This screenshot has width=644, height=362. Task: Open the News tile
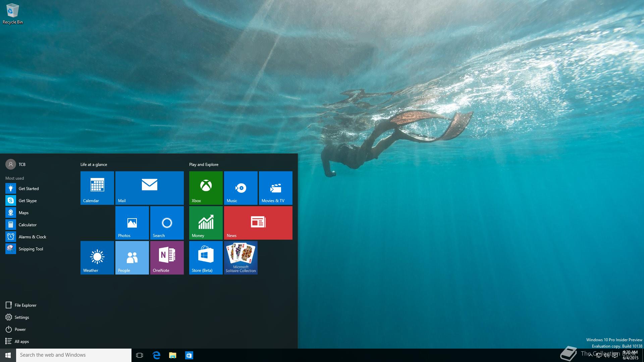(x=258, y=223)
